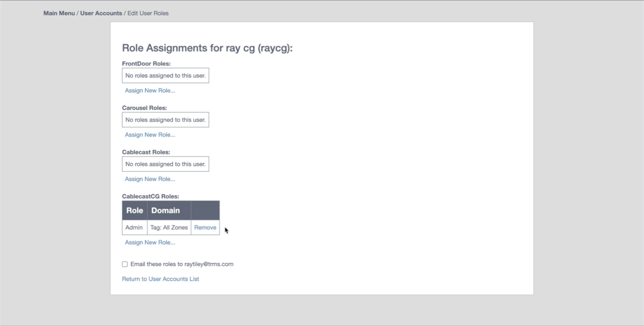
Task: Click the Domain column header
Action: coord(169,210)
